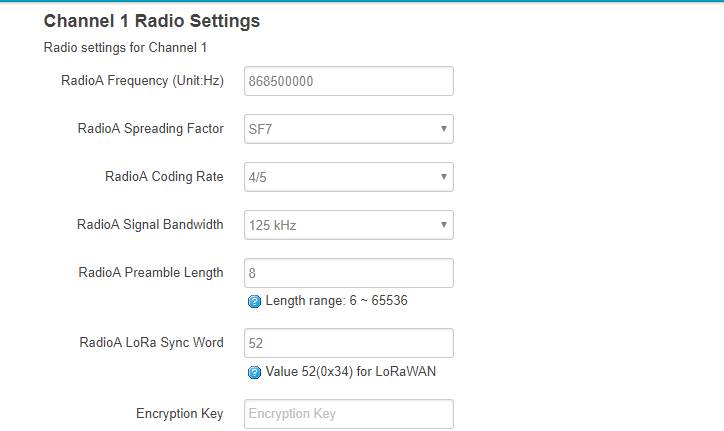Viewport: 724px width, 431px height.
Task: Click the RadioA Spreading Factor label
Action: coord(151,128)
